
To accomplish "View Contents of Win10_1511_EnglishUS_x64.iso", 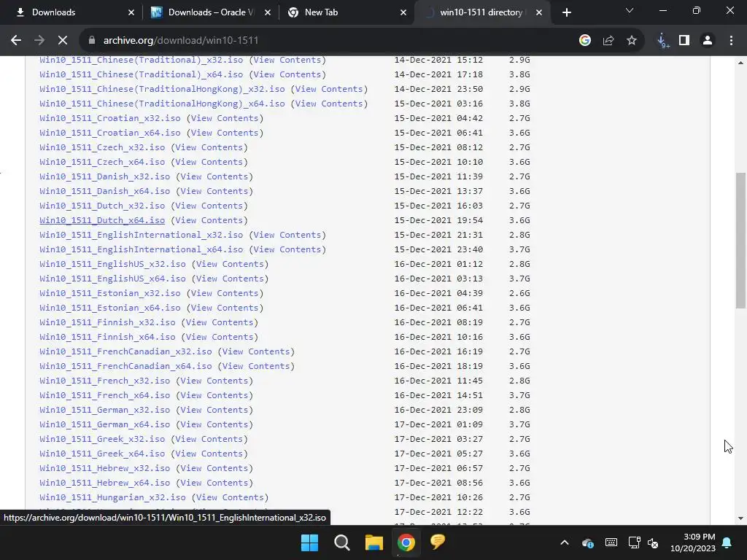I will point(230,279).
